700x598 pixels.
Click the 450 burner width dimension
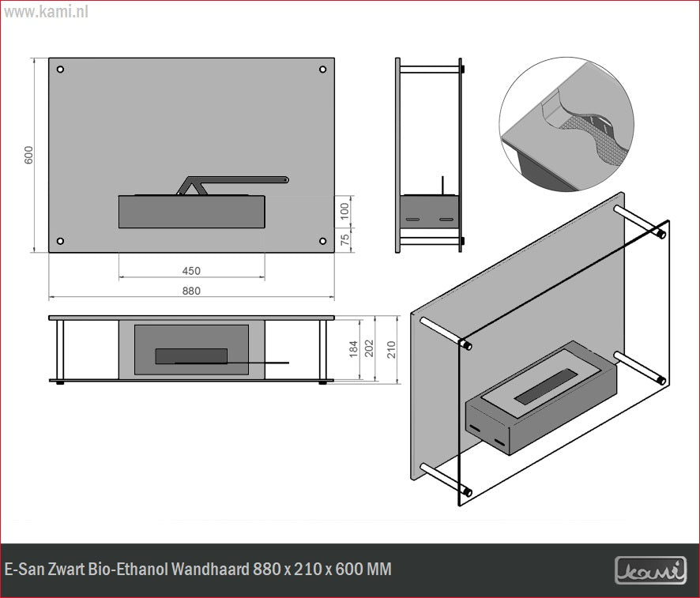point(191,271)
